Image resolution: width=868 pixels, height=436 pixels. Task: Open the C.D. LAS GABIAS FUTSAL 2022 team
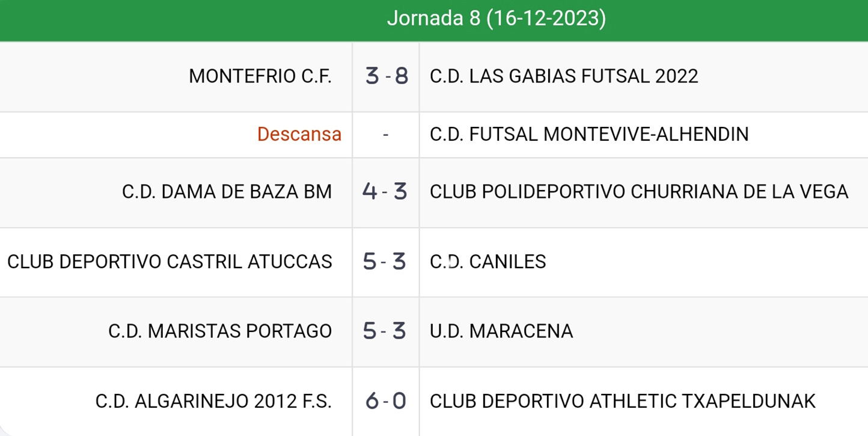click(564, 76)
